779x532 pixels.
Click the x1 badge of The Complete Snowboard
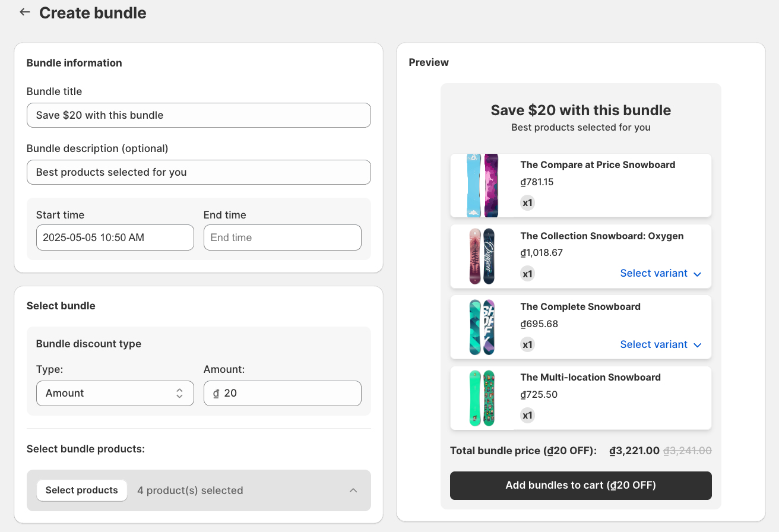coord(527,344)
